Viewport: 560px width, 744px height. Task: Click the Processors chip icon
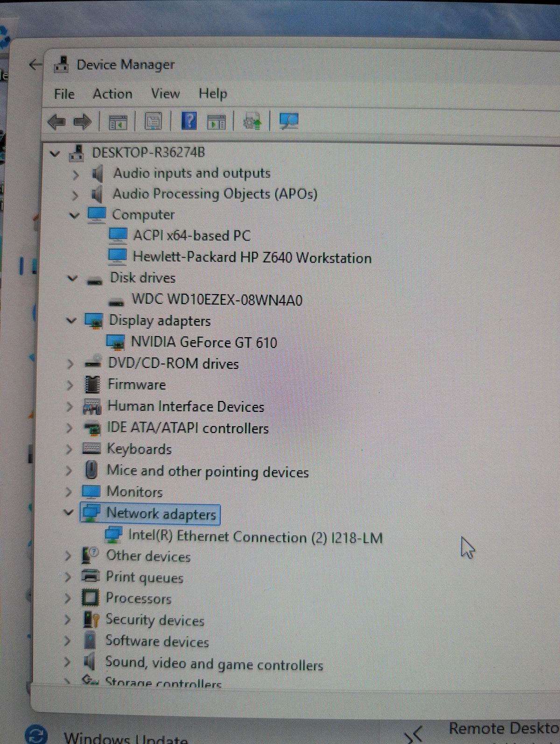pos(90,597)
